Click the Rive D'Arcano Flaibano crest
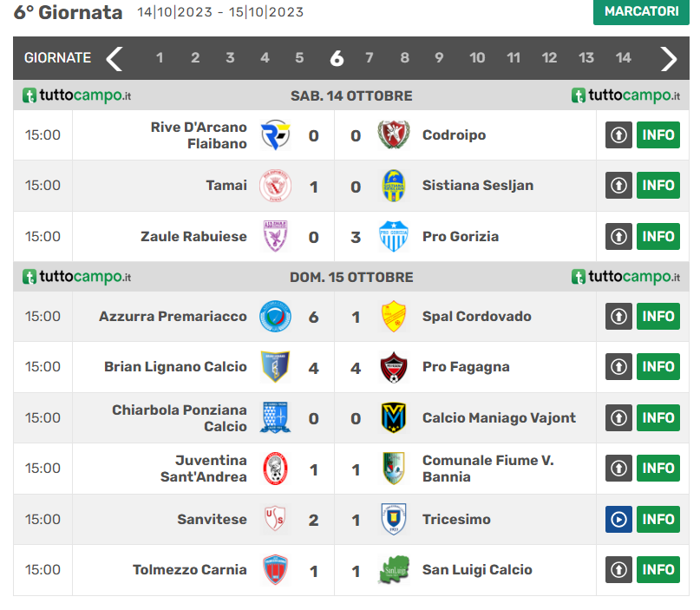The height and width of the screenshot is (610, 700). 276,134
